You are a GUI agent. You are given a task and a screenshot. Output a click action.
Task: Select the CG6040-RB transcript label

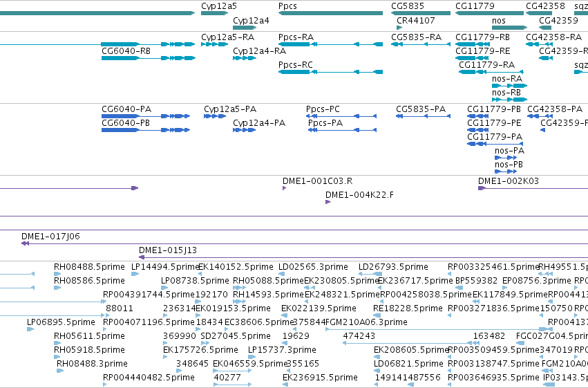(x=126, y=51)
